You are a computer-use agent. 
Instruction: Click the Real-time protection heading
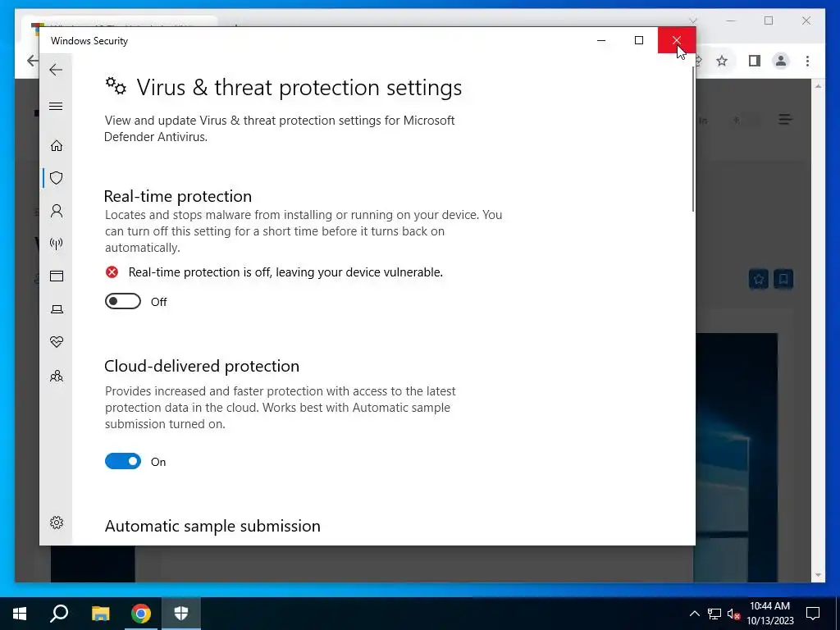click(x=178, y=196)
